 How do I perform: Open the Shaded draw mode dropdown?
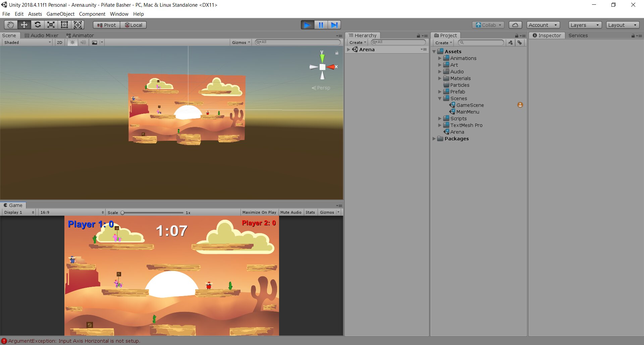[x=28, y=43]
